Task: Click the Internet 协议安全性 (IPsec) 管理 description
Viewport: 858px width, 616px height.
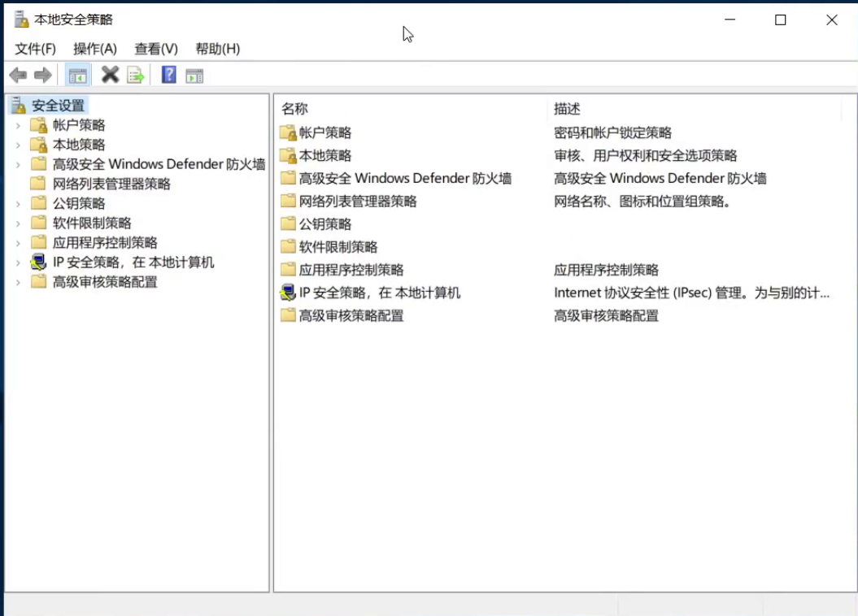Action: click(691, 293)
